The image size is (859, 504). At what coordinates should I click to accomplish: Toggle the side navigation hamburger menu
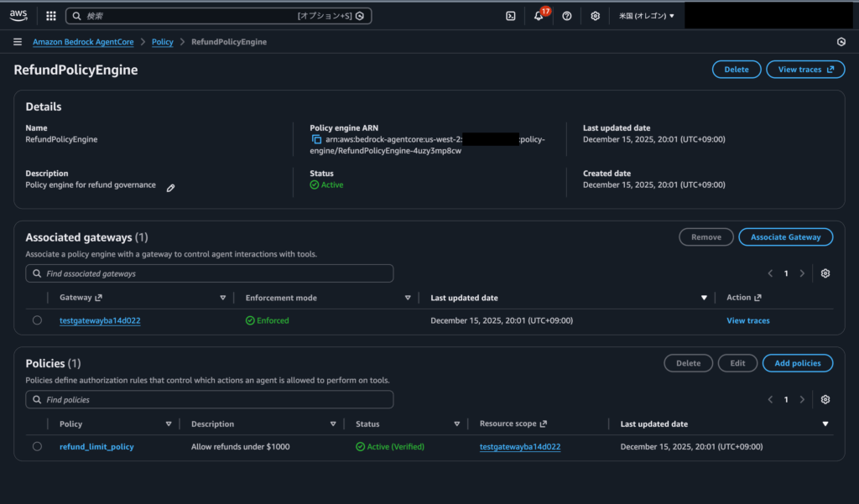click(x=18, y=42)
